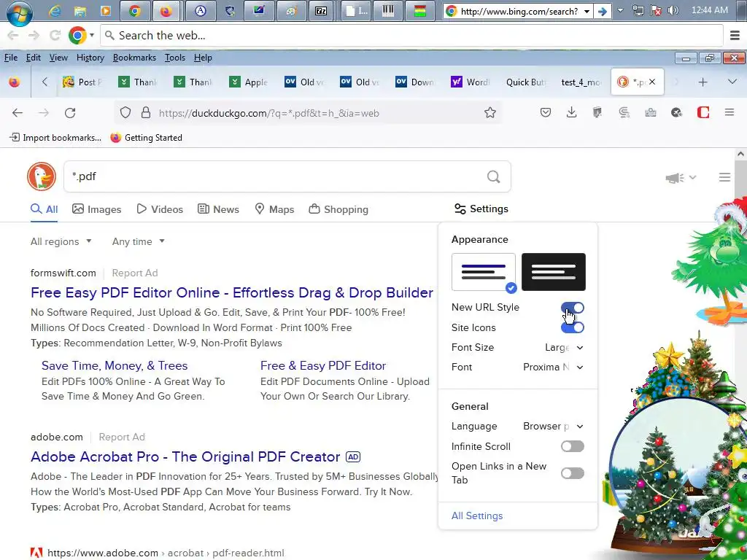Enable Infinite Scroll

coord(572,446)
